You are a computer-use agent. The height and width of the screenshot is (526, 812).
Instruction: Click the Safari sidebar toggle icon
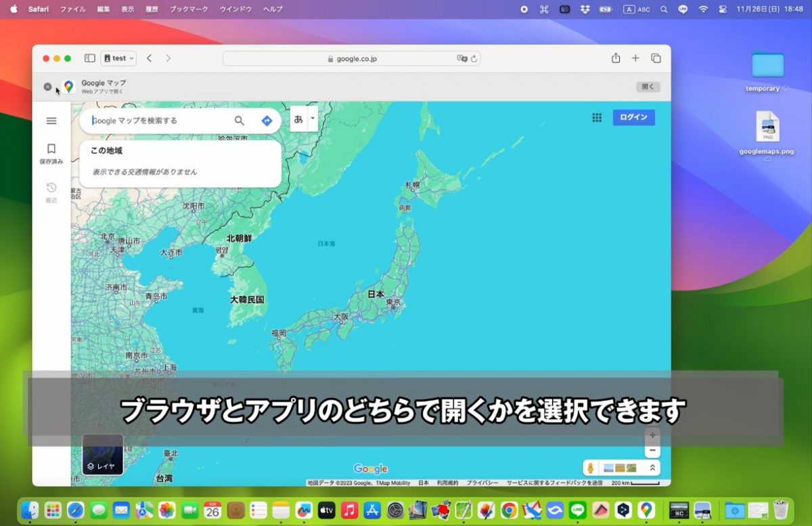[x=90, y=58]
